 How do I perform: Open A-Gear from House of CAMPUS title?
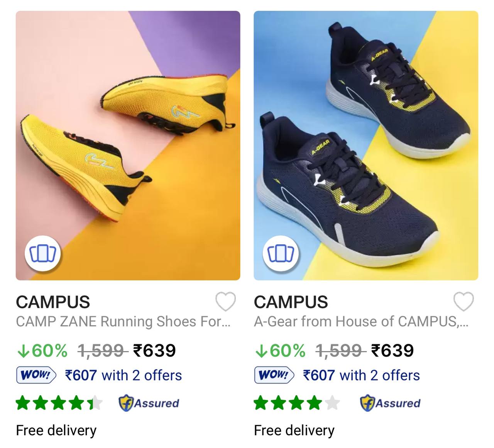[x=361, y=321]
